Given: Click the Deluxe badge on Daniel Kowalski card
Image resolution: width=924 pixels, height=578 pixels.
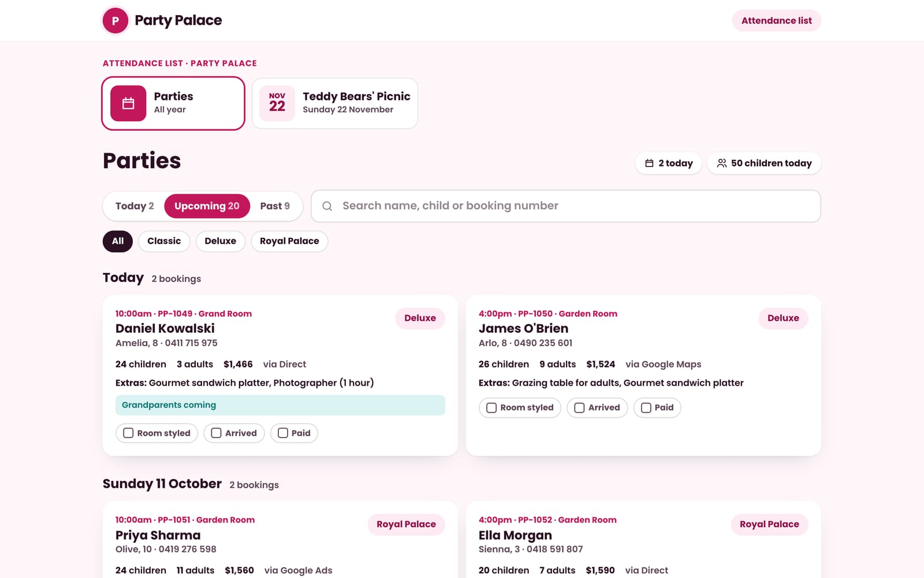Looking at the screenshot, I should [420, 318].
